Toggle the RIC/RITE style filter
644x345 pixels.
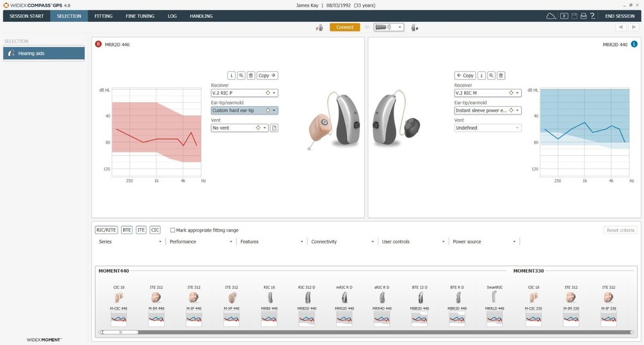point(106,230)
